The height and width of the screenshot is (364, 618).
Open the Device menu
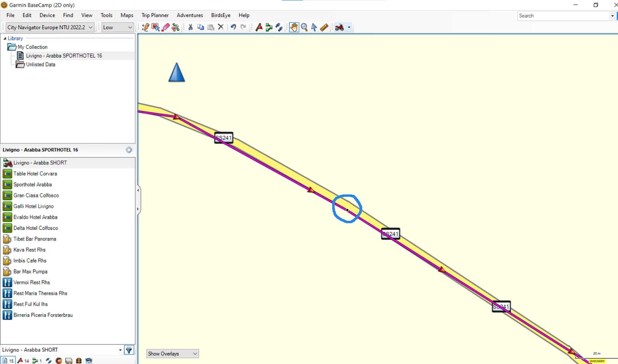pyautogui.click(x=47, y=15)
